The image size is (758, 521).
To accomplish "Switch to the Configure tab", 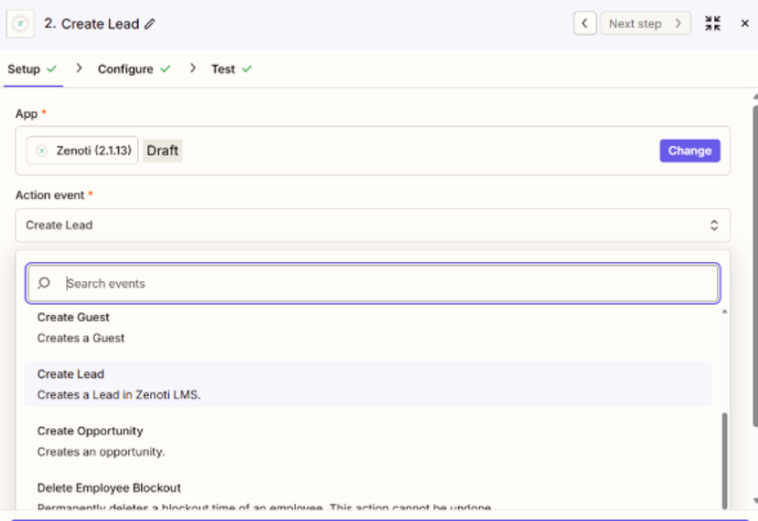I will pos(126,69).
